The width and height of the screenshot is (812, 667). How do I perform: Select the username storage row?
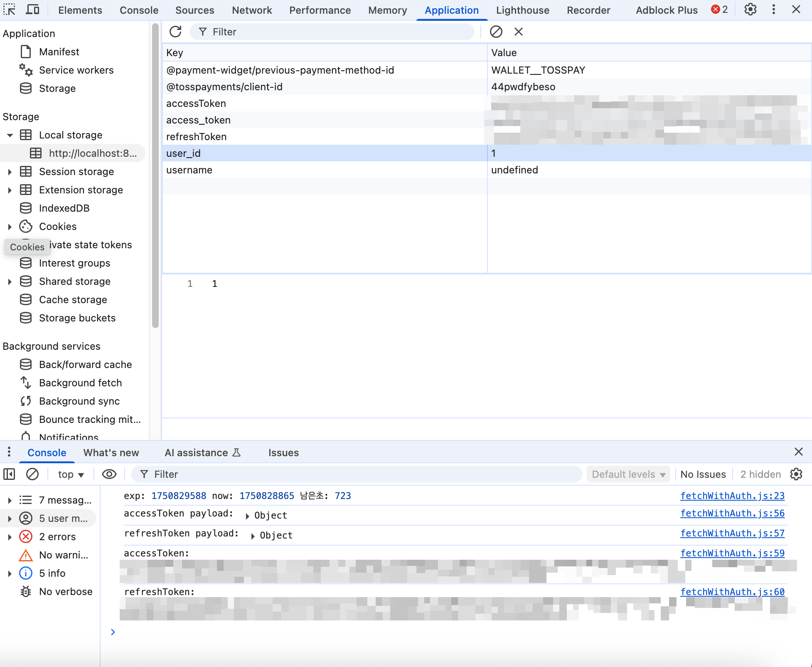487,170
